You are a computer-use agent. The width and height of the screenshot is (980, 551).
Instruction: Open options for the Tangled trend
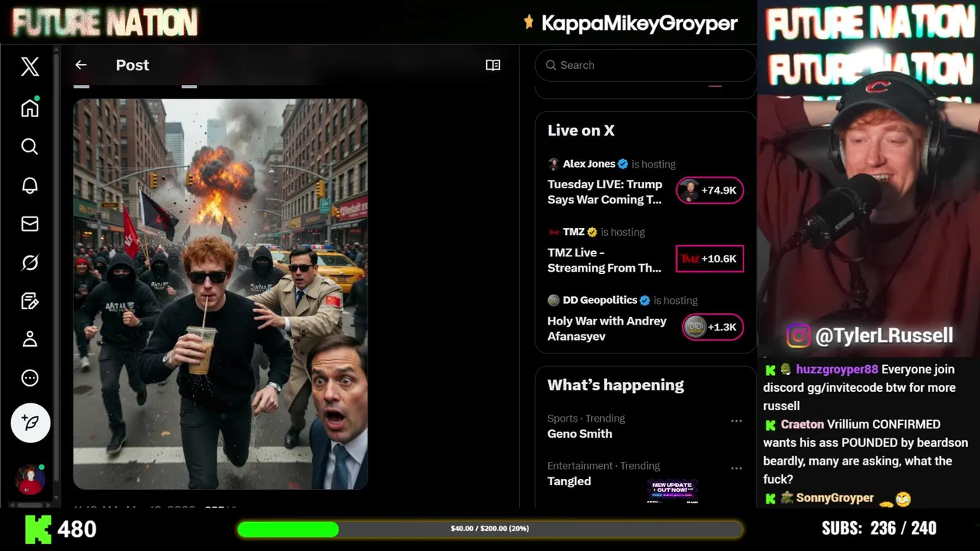pyautogui.click(x=737, y=468)
